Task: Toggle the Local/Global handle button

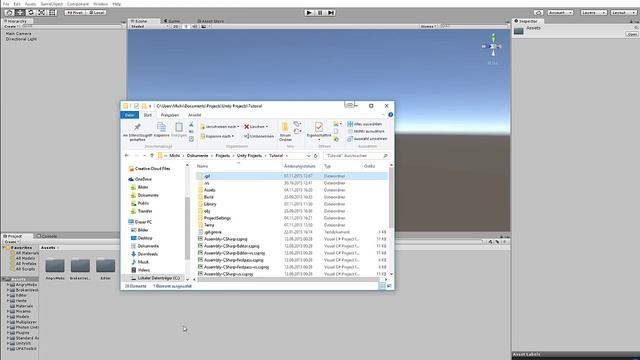Action: coord(96,13)
